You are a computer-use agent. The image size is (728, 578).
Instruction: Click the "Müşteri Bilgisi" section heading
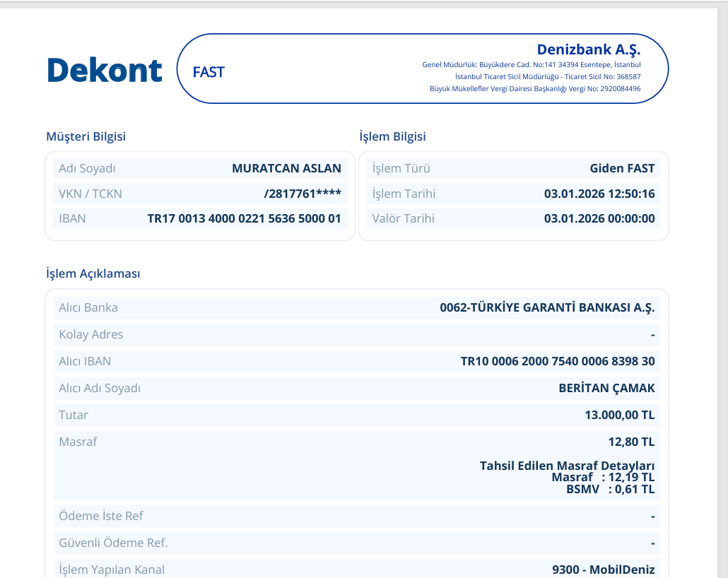86,136
